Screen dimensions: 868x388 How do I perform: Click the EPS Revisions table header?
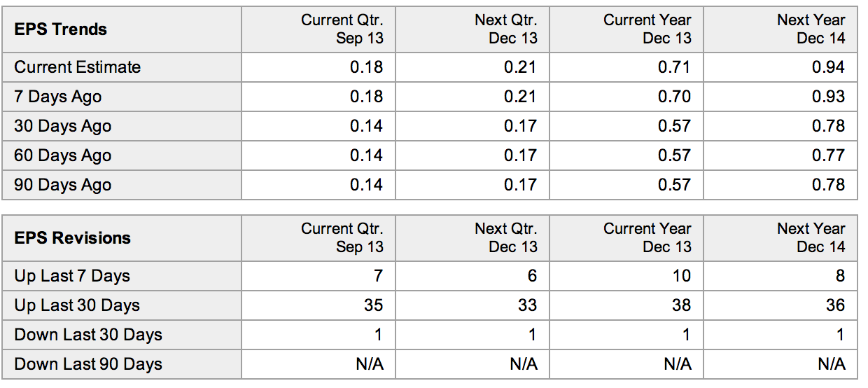click(x=73, y=238)
